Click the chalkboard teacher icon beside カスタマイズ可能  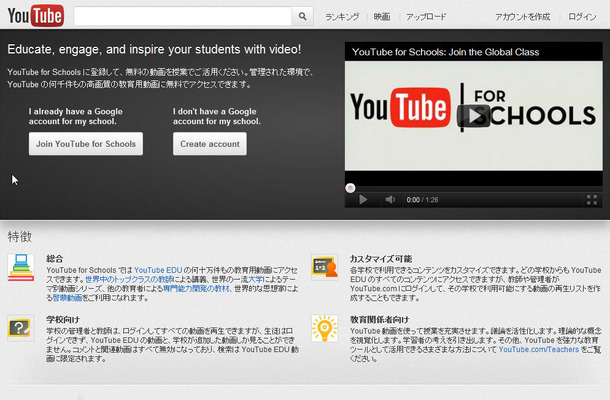pyautogui.click(x=324, y=267)
